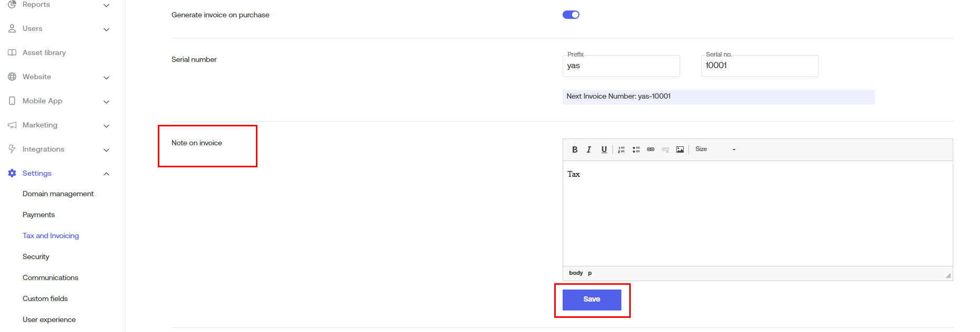Open the Asset library link
The image size is (980, 332).
(44, 52)
